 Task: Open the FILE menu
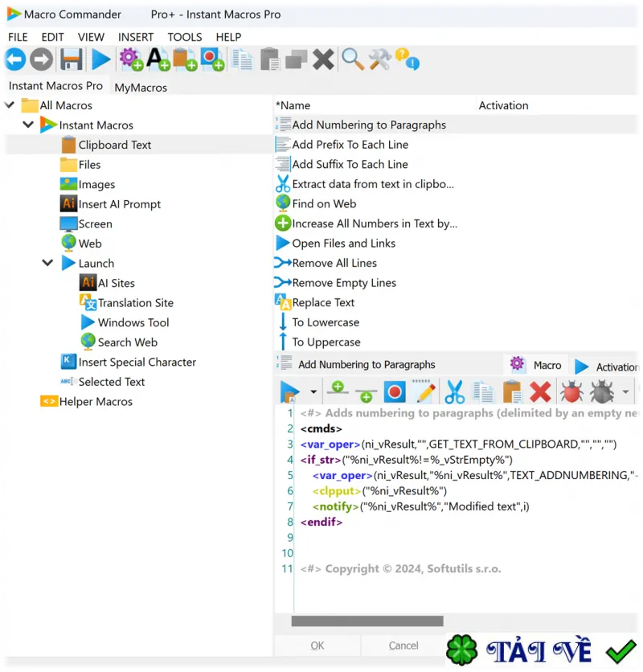[x=18, y=37]
